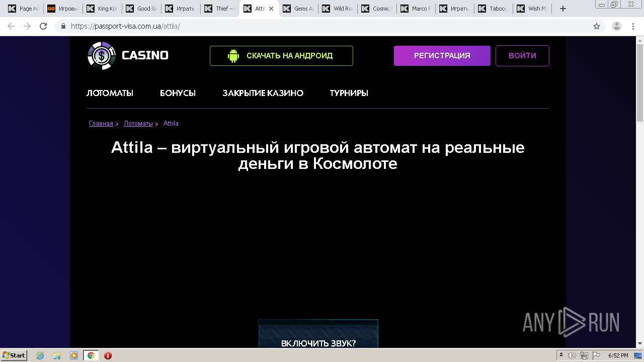Switch to the Page no tab
644x362 pixels.
pos(23,9)
